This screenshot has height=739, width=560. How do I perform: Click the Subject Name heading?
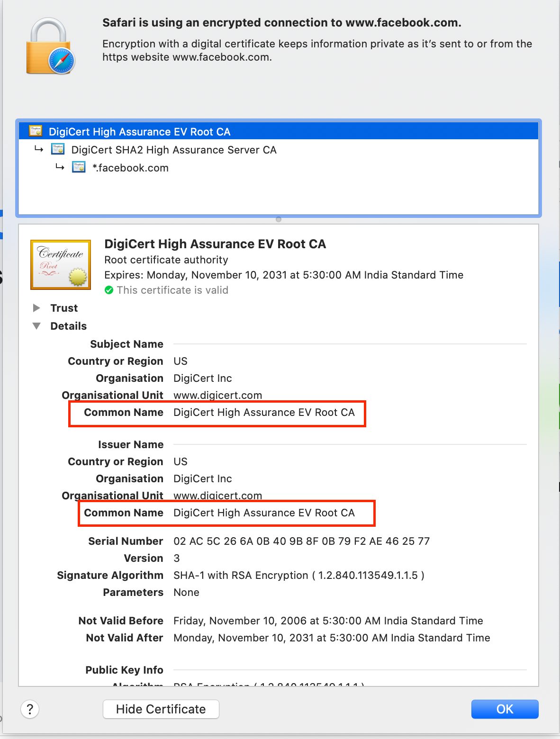126,344
